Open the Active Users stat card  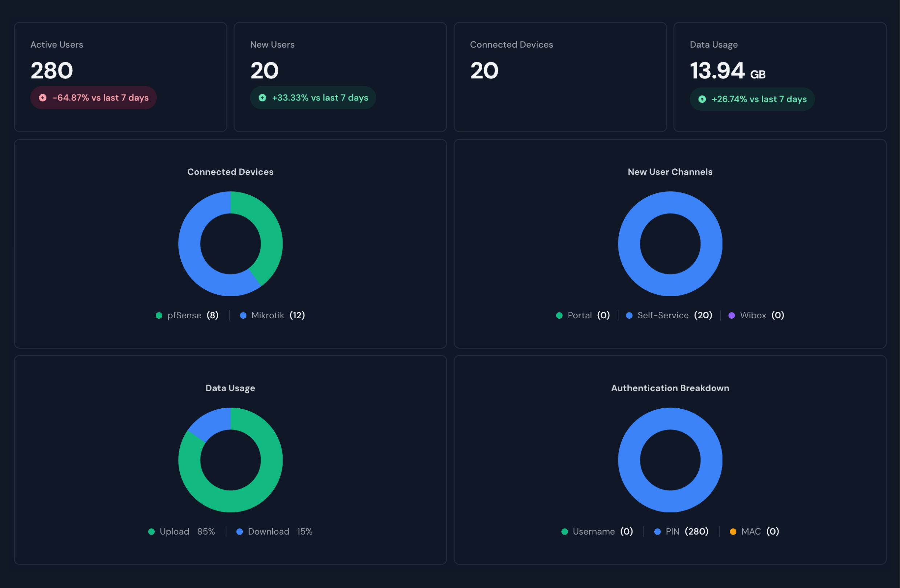click(120, 77)
